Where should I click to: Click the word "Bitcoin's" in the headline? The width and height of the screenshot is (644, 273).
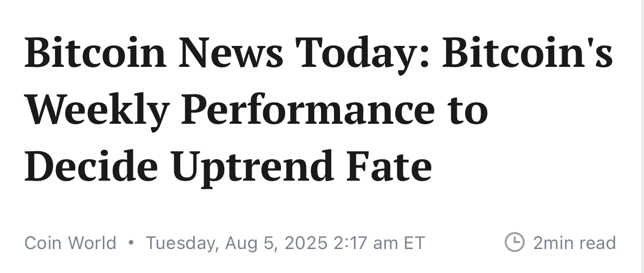528,53
